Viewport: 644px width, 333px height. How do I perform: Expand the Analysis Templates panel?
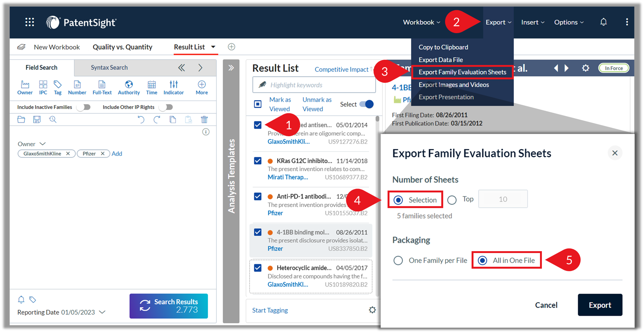pos(231,68)
